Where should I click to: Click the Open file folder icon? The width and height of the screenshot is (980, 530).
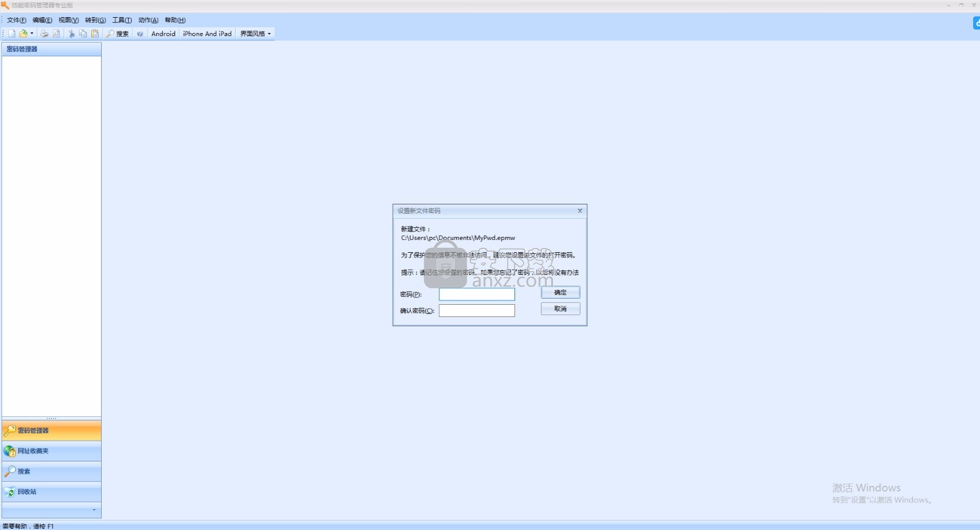point(23,34)
